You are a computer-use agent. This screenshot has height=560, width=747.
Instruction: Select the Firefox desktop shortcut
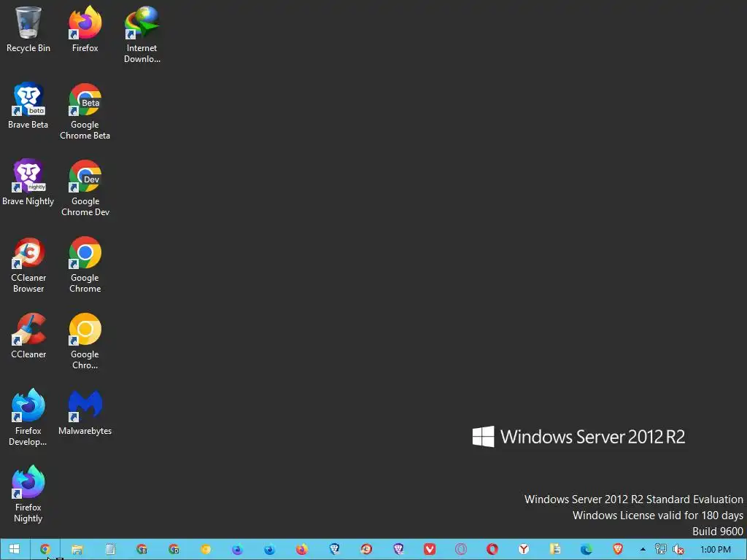[x=85, y=29]
